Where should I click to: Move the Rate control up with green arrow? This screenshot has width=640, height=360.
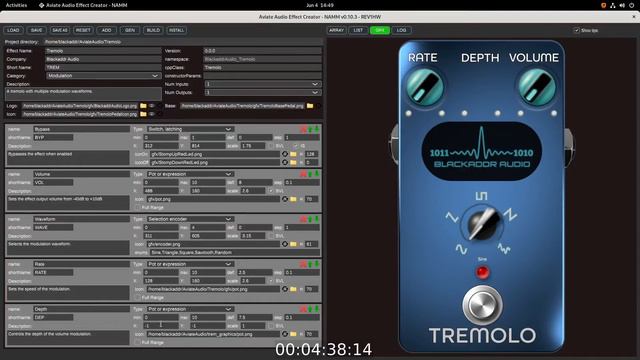(x=310, y=264)
